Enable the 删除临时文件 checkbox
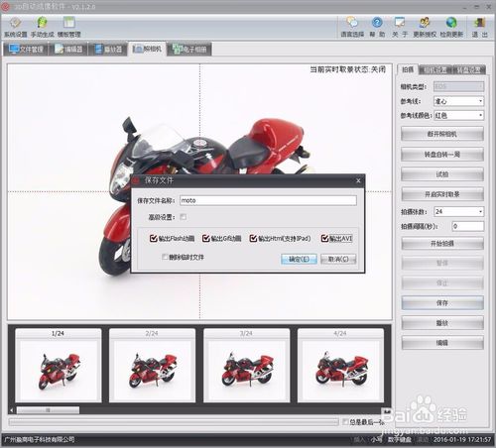Viewport: 496px width, 448px height. (x=165, y=257)
